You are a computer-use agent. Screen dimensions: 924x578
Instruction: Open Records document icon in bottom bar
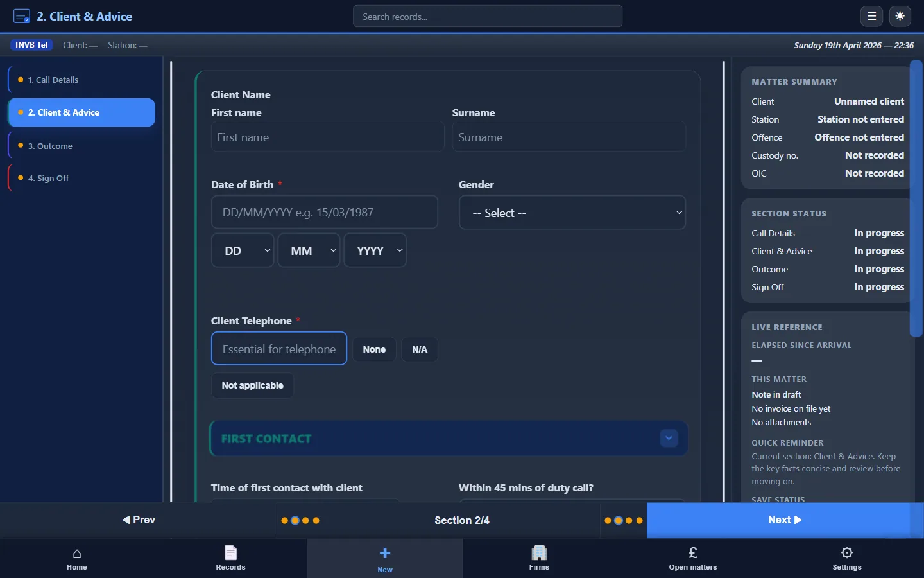point(231,552)
